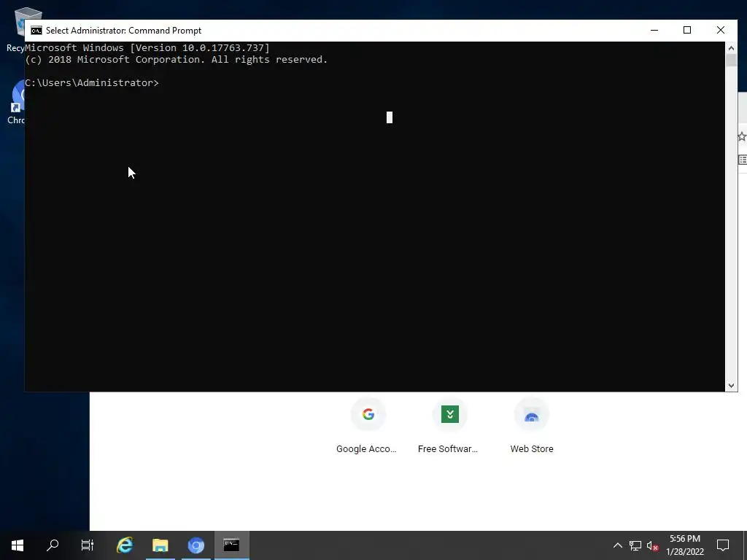The image size is (747, 560).
Task: Open the Windows Start menu
Action: point(18,545)
